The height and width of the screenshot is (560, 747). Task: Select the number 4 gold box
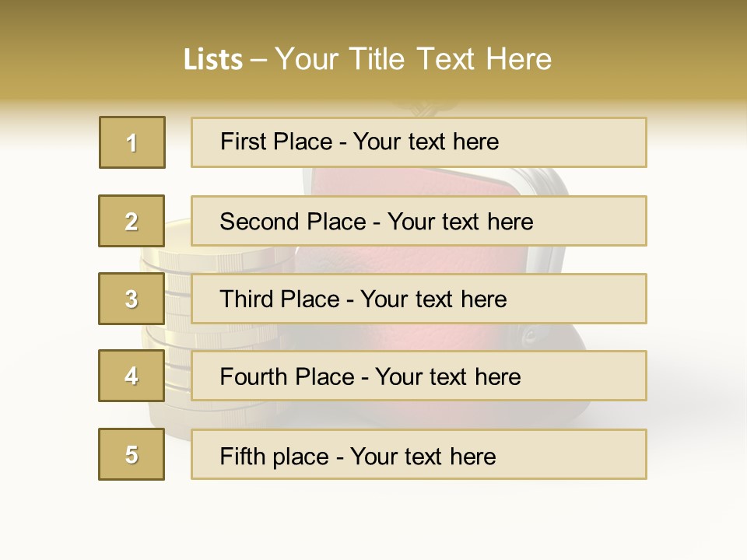point(132,376)
